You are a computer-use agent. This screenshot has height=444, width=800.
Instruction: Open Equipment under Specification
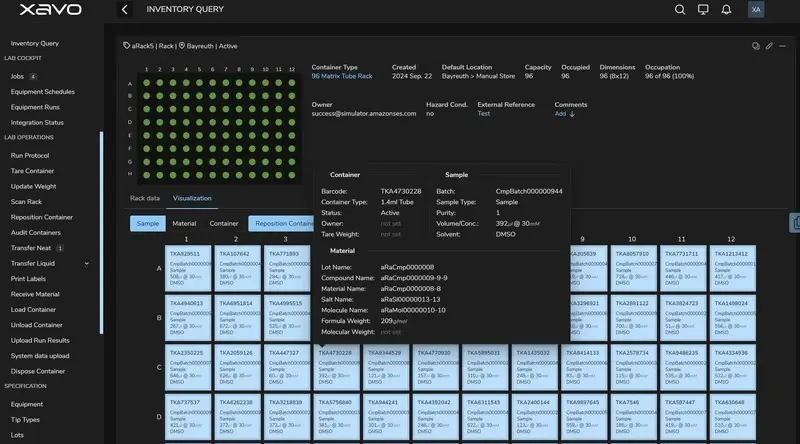27,404
